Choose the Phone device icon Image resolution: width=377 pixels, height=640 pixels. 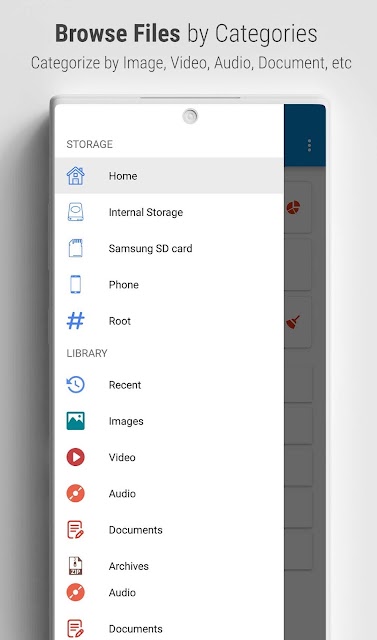(75, 284)
